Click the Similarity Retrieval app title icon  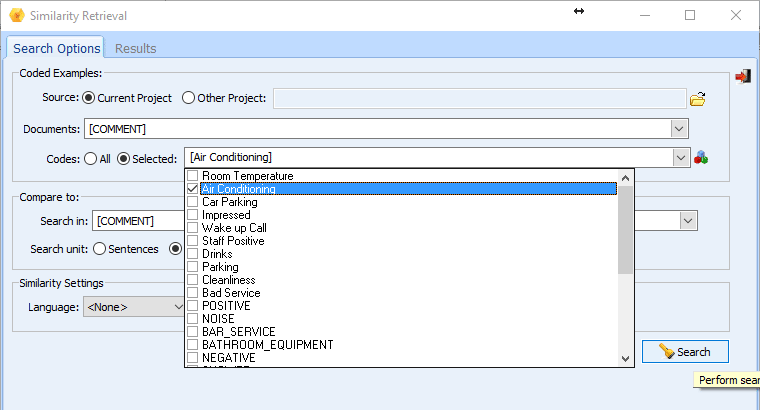click(x=13, y=16)
